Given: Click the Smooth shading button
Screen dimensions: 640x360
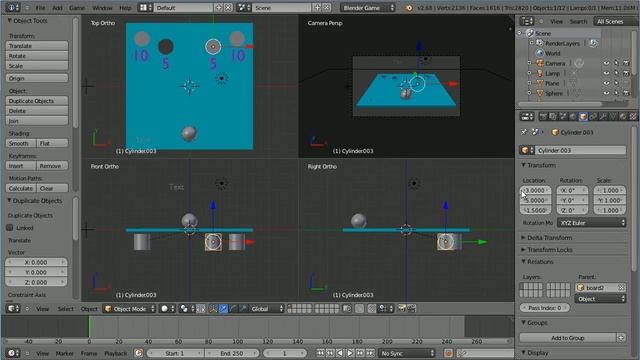Looking at the screenshot, I should click(x=21, y=143).
